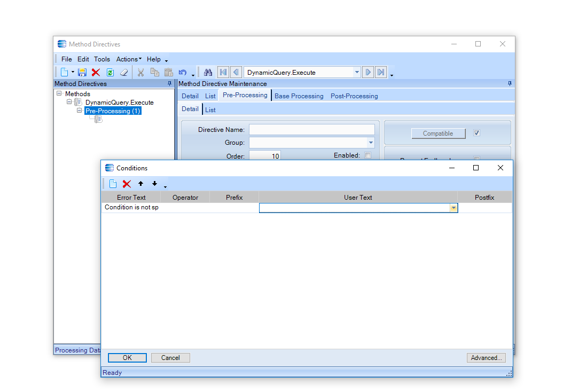Select the Pre-Processing (1) tree item

coord(113,111)
